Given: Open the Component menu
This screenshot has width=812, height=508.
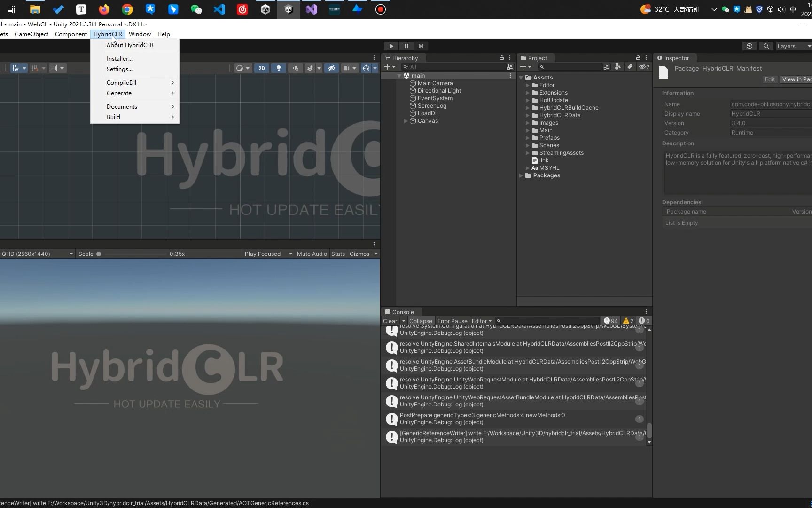Looking at the screenshot, I should [x=70, y=34].
